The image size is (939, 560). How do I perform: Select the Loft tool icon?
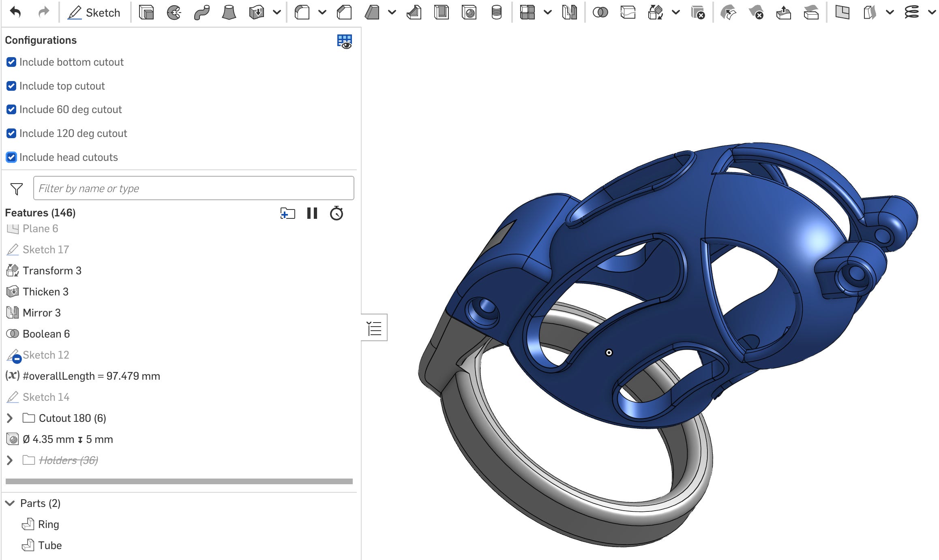[x=229, y=13]
